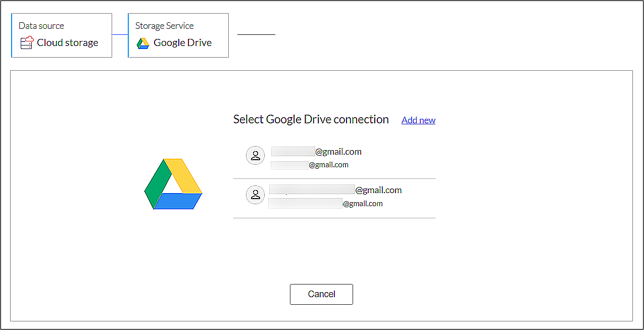The height and width of the screenshot is (330, 644).
Task: Click the small Google Drive icon in Storage Service
Action: 143,43
